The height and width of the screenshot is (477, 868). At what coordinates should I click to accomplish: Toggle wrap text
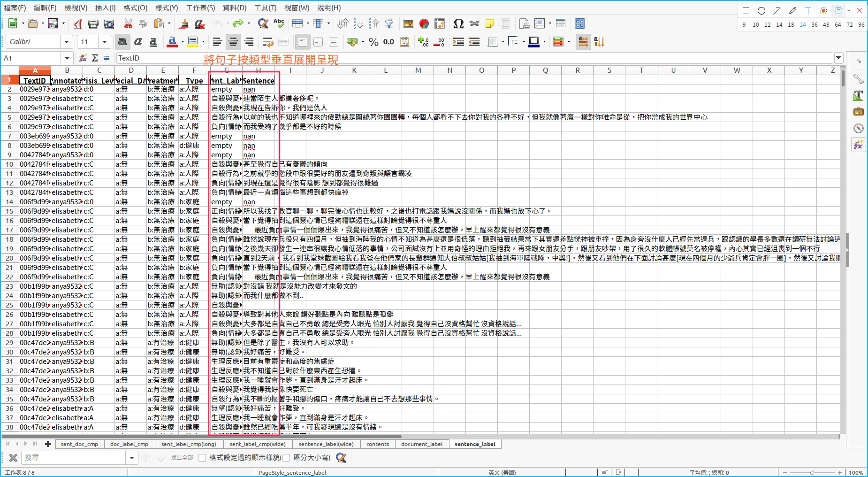click(268, 42)
